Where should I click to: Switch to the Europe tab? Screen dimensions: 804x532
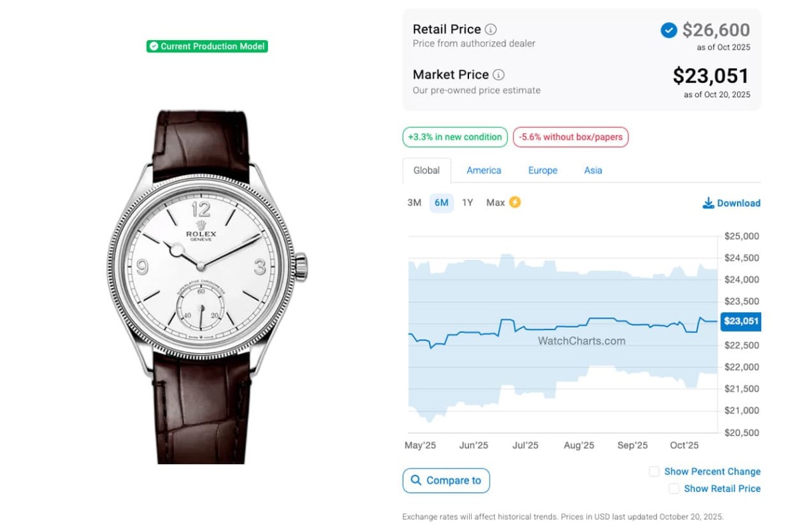pos(543,170)
